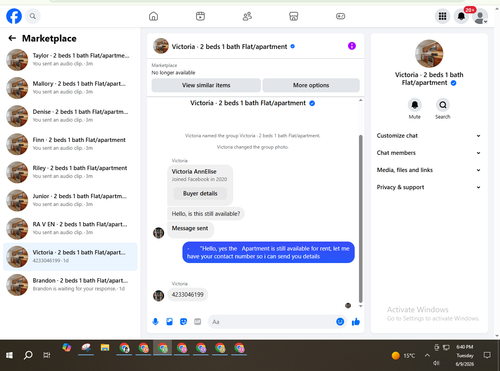
Task: Choose a sticker with sticker icon
Action: pyautogui.click(x=183, y=322)
